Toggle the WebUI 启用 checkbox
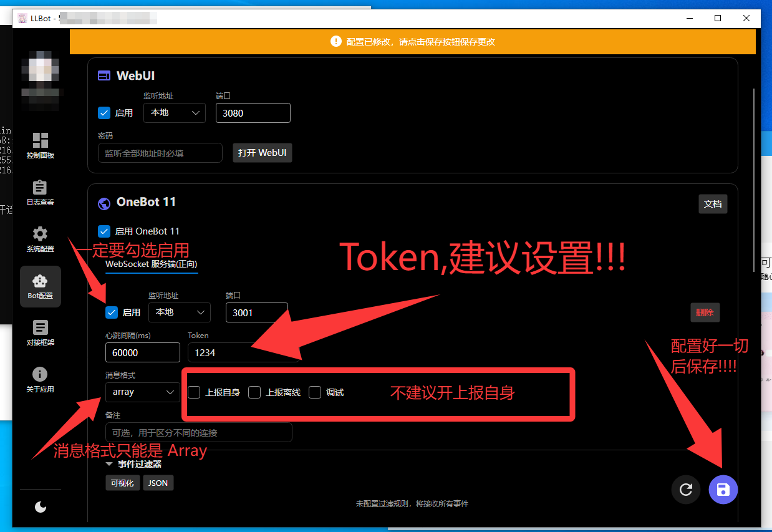This screenshot has width=772, height=532. click(105, 114)
